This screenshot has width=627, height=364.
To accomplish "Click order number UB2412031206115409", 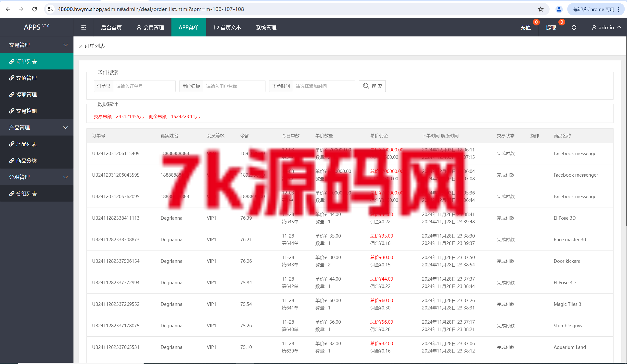I will coord(116,153).
